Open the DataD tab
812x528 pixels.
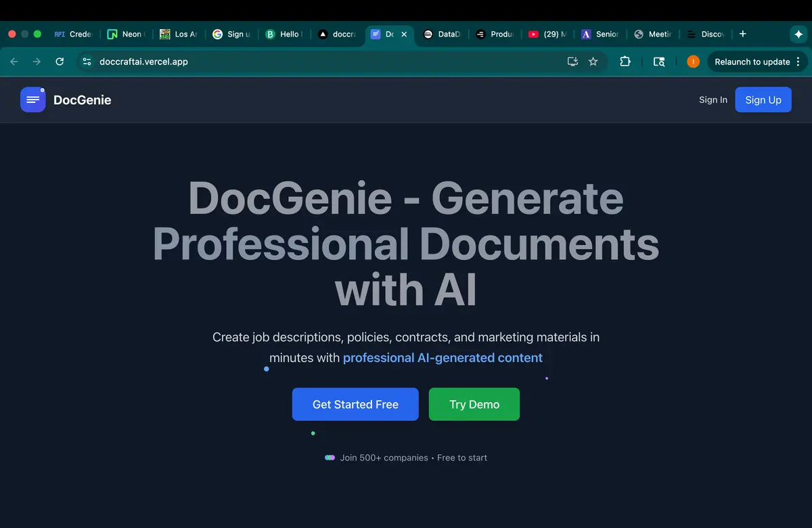tap(443, 34)
